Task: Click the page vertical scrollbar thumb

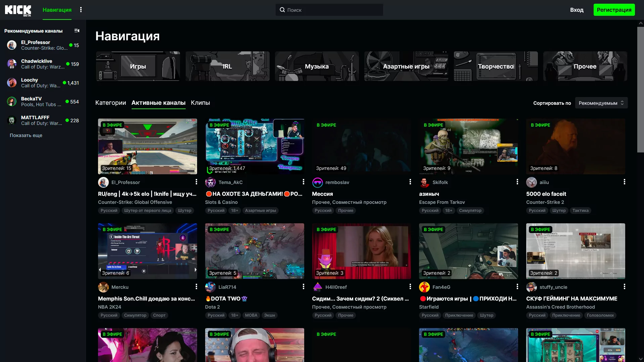Action: point(641,89)
